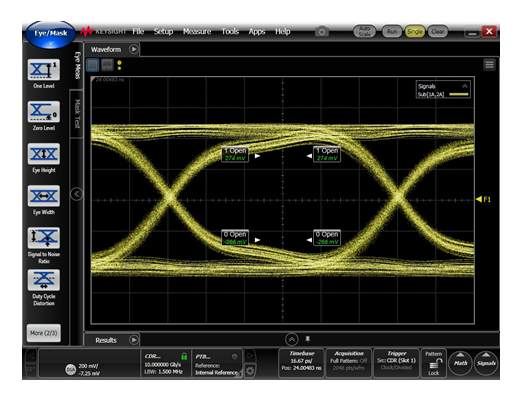Open the gear settings icon in bottom bar
The width and height of the screenshot is (532, 412).
pyautogui.click(x=250, y=371)
